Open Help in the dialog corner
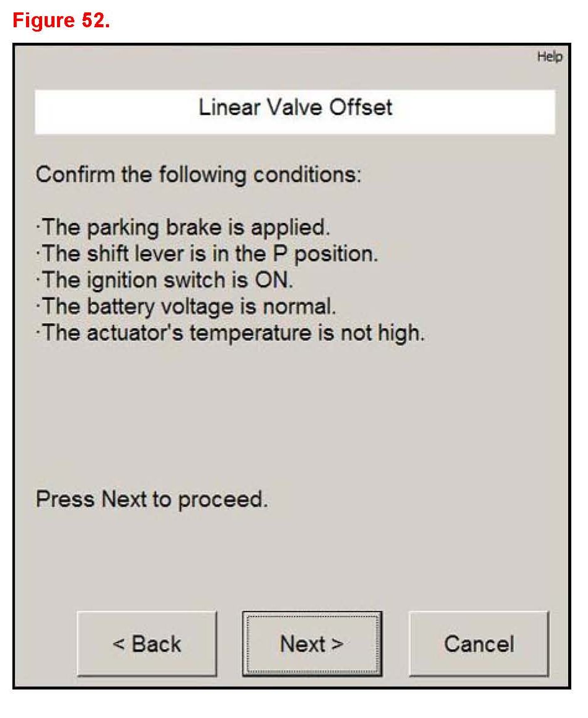Viewport: 588px width, 718px height. click(550, 57)
